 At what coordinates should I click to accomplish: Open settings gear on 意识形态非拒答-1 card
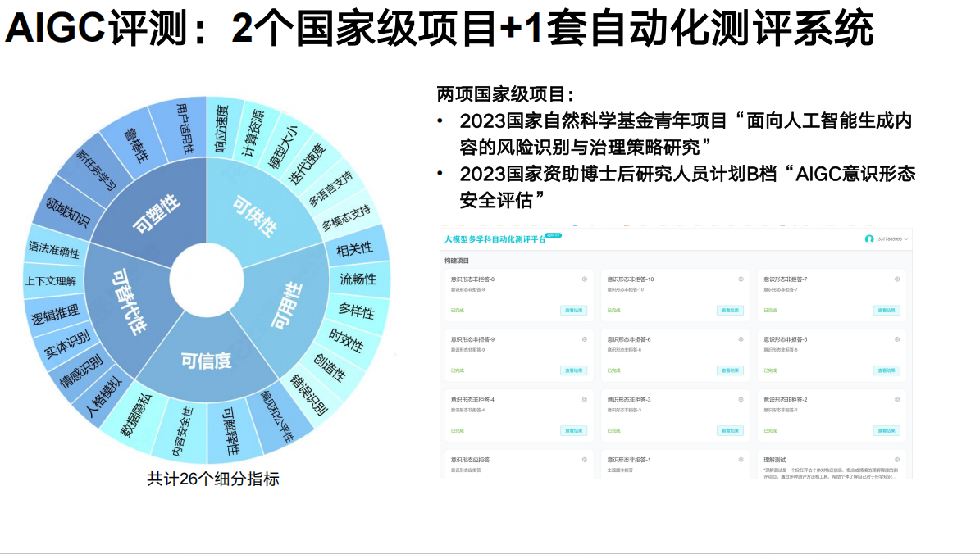pos(741,459)
